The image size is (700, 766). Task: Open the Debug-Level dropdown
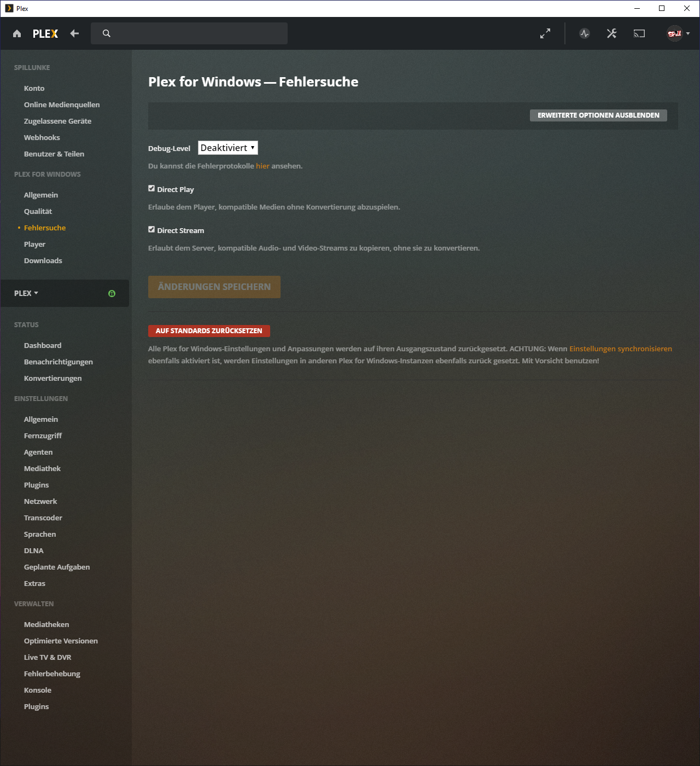[x=227, y=148]
